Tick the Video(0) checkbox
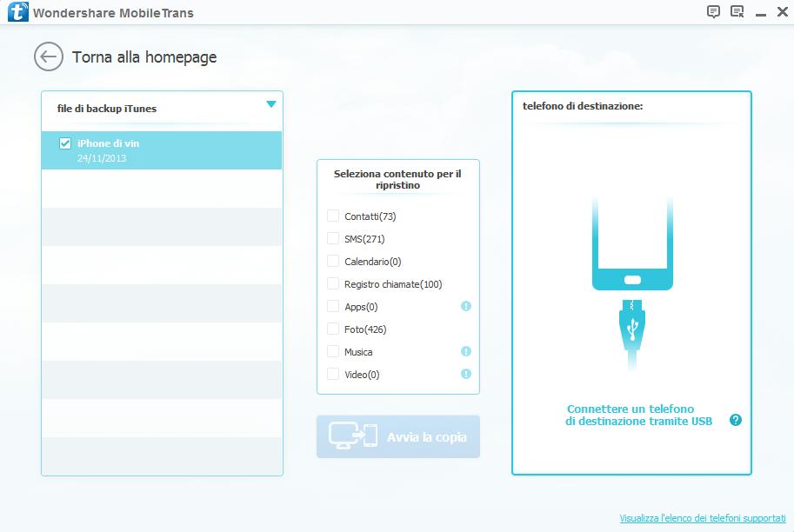 point(333,374)
